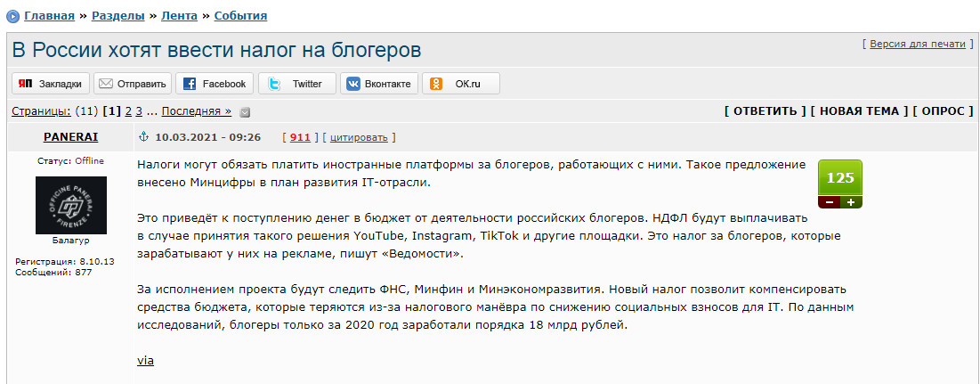Click post date 10.03.2021 - 09:26
Screen dimensions: 980x384
click(x=208, y=137)
